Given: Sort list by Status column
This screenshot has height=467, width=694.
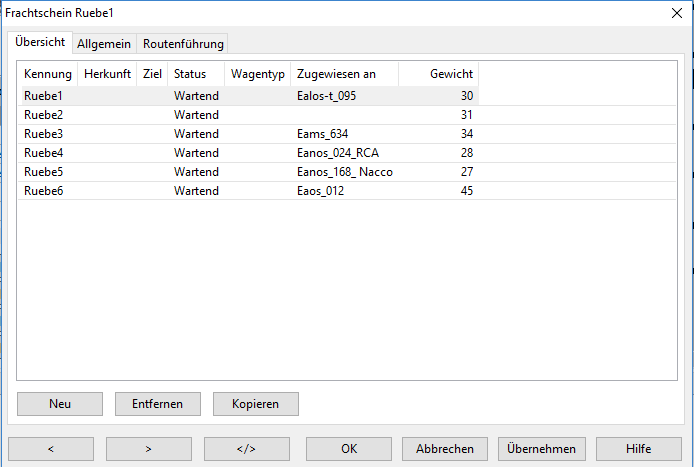Looking at the screenshot, I should point(195,74).
